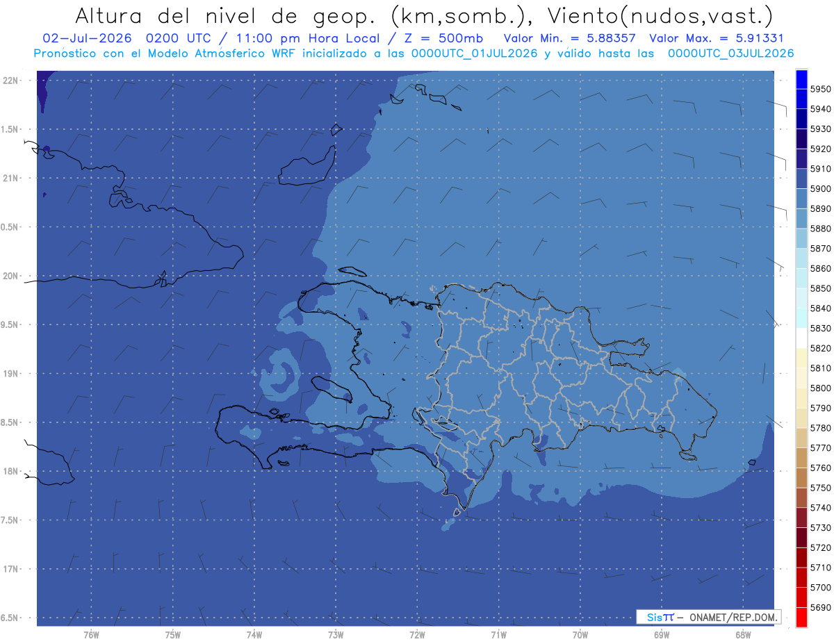Click the '5730' color bar value
The image size is (834, 644).
(820, 528)
